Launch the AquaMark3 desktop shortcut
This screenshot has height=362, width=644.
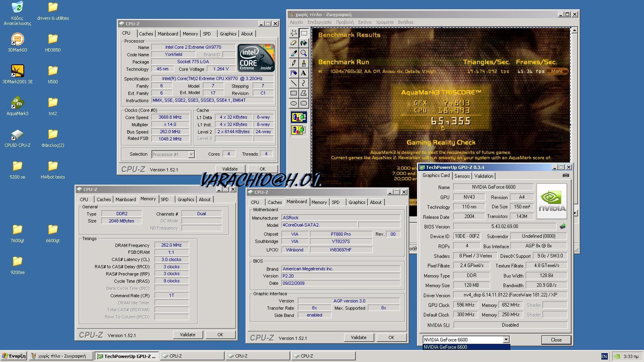coord(17,106)
